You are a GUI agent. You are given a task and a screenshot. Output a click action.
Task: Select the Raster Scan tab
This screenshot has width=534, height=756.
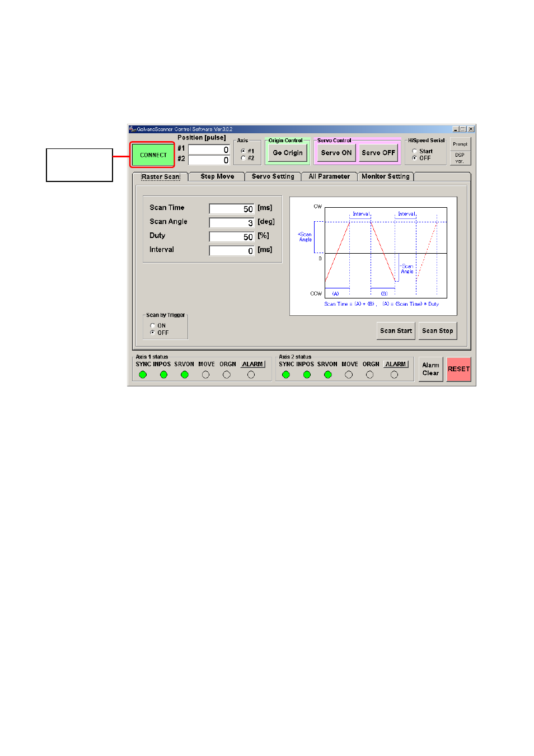pyautogui.click(x=161, y=176)
